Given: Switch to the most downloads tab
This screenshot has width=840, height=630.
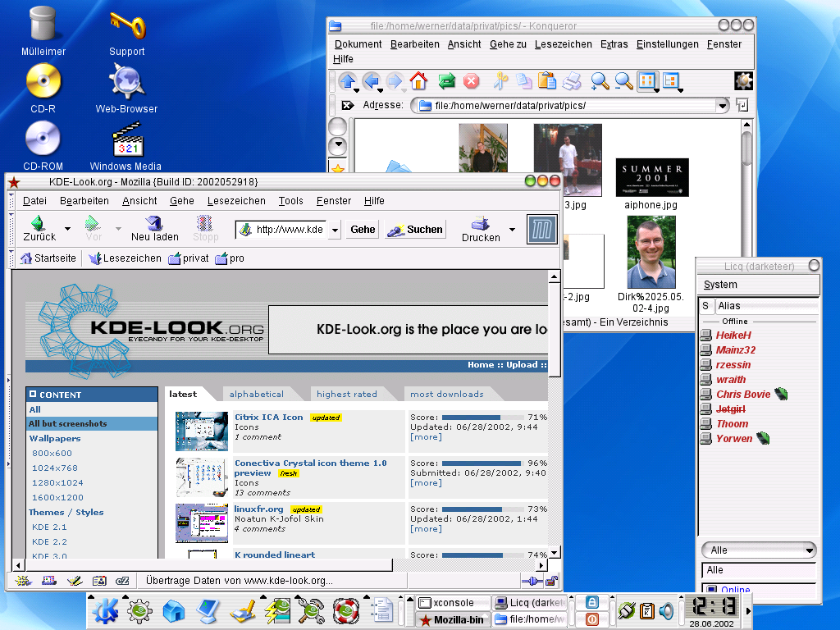Looking at the screenshot, I should click(x=447, y=394).
